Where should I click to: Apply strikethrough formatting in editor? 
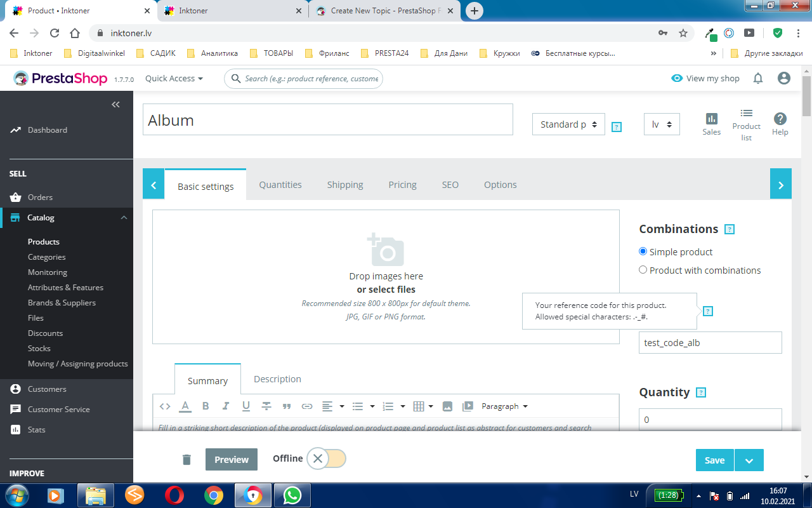pyautogui.click(x=266, y=406)
